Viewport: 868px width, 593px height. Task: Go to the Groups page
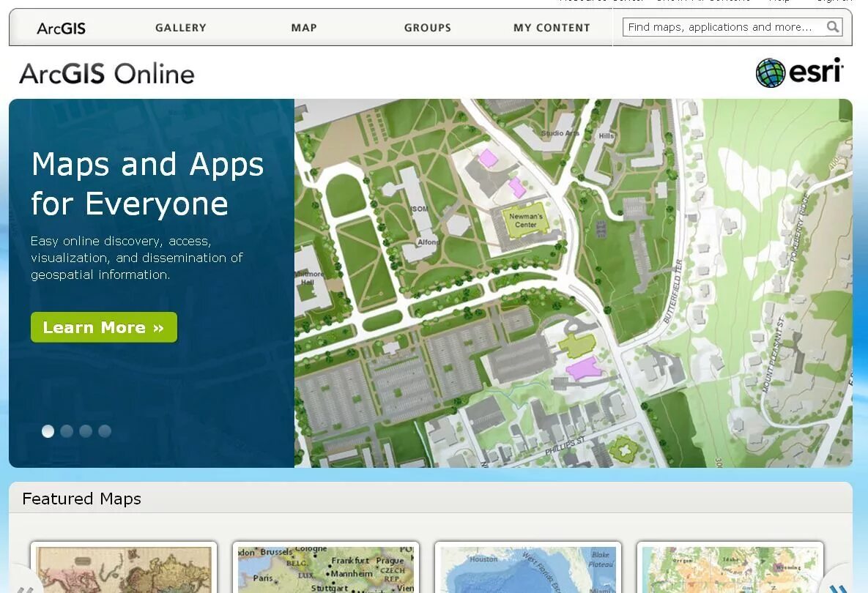(427, 28)
